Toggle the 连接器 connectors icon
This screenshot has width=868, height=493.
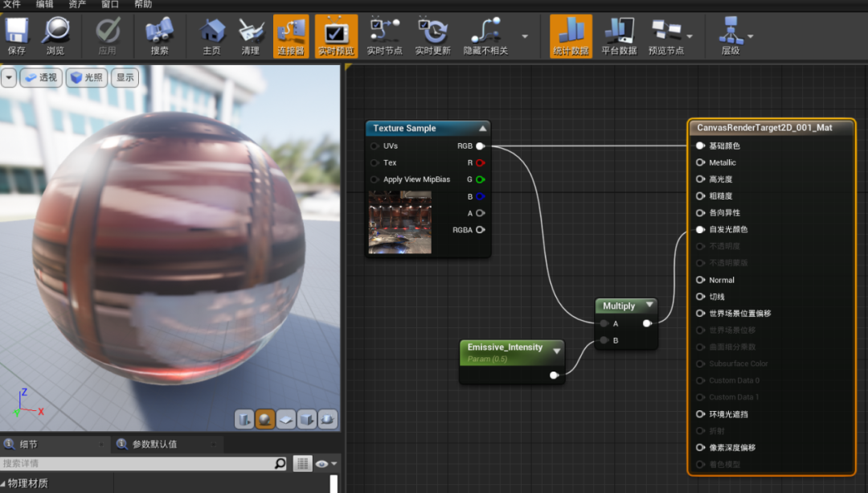click(x=291, y=36)
